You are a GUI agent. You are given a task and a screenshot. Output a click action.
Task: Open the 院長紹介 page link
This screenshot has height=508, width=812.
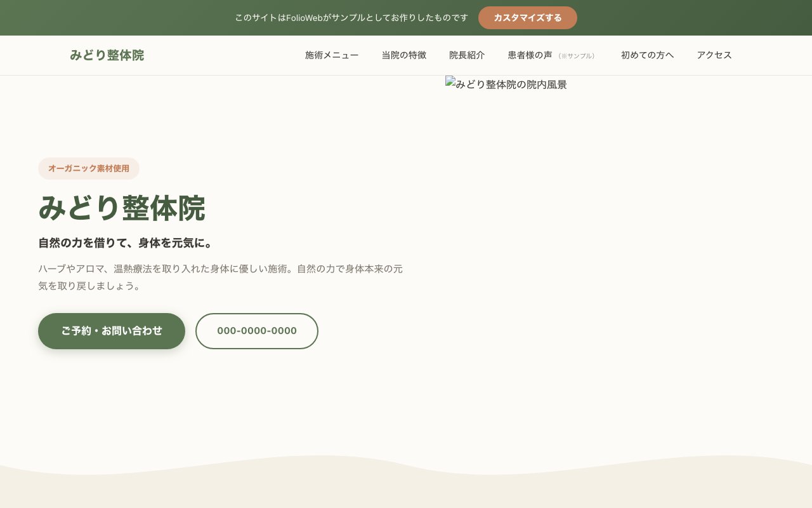(x=467, y=55)
